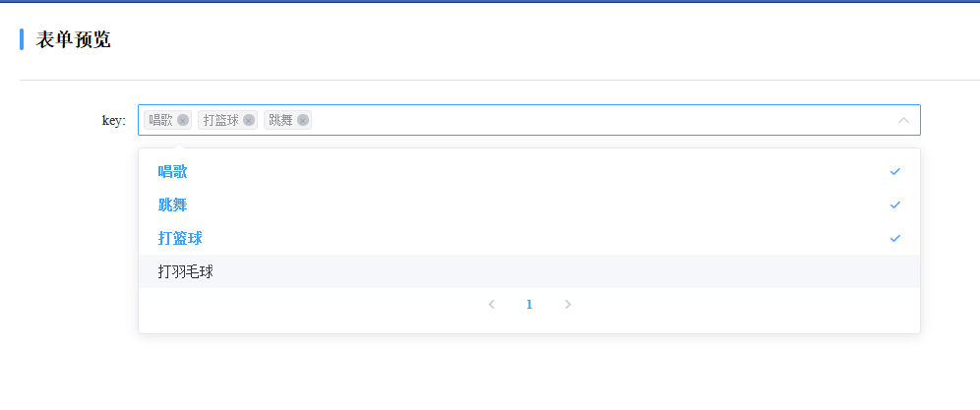Deselect the 打篮球 option in the list
This screenshot has height=410, width=980.
coord(528,238)
